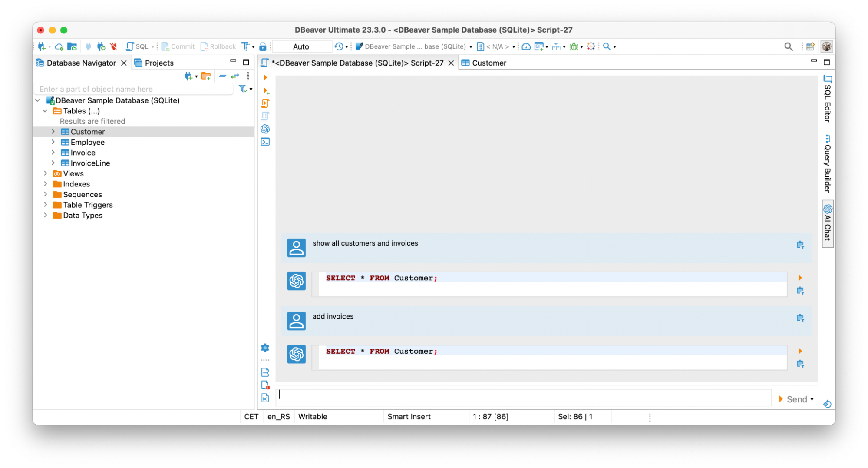Select the Cloud settings icon
This screenshot has width=868, height=468.
click(x=59, y=46)
